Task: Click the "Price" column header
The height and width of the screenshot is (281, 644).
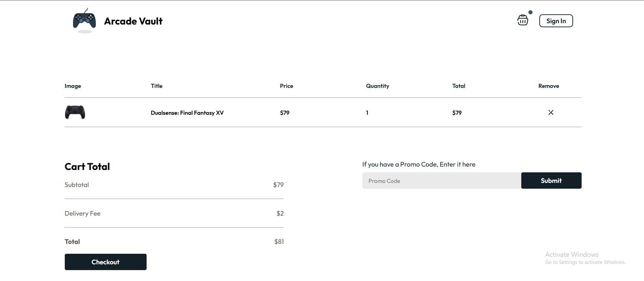Action: (x=287, y=86)
